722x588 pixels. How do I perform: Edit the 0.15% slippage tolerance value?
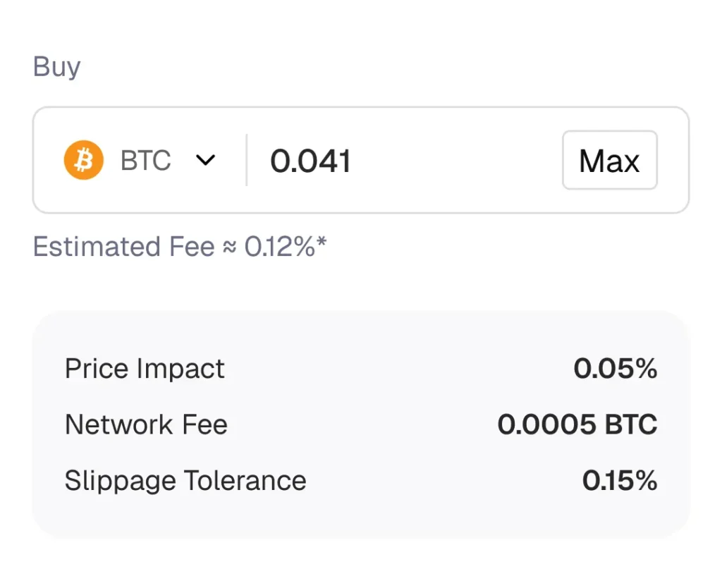click(620, 481)
